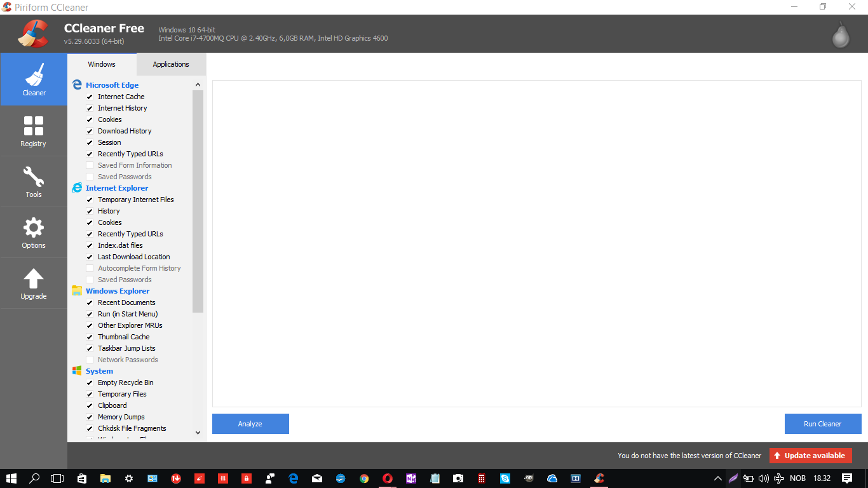The image size is (868, 488).
Task: Uncheck Temporary Internet Files checkbox
Action: coord(90,200)
